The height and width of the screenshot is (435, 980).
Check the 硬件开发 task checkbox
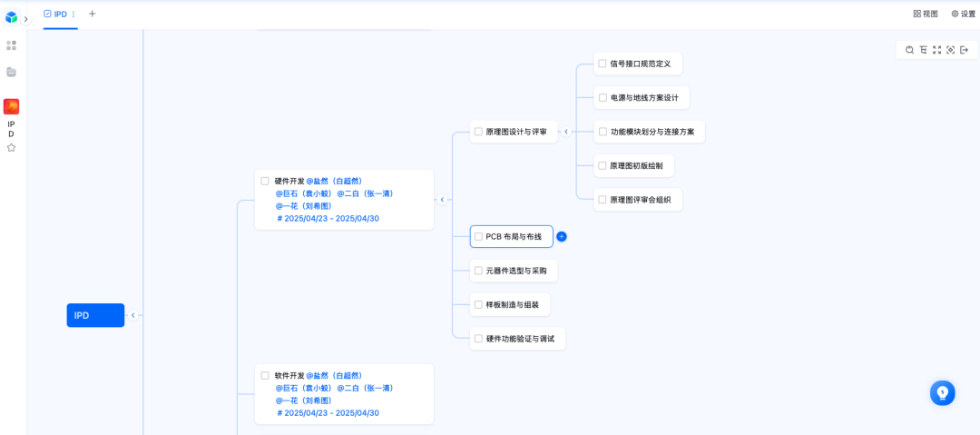coord(265,181)
